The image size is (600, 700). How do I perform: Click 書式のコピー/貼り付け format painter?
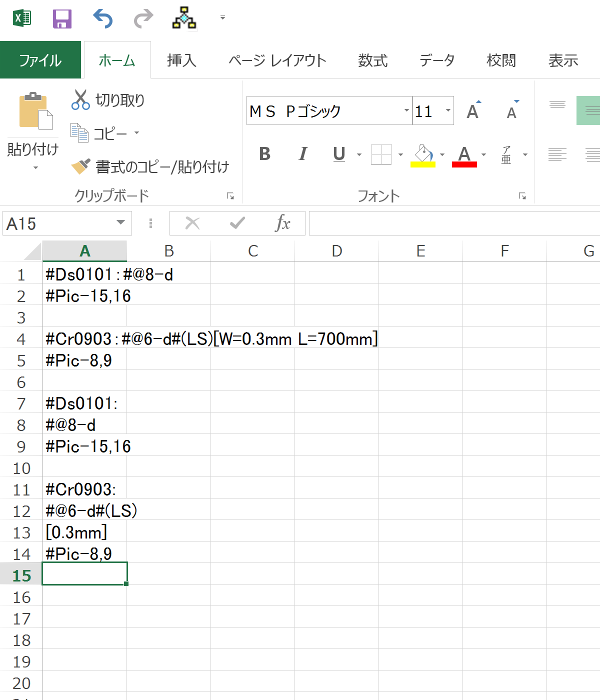click(150, 166)
